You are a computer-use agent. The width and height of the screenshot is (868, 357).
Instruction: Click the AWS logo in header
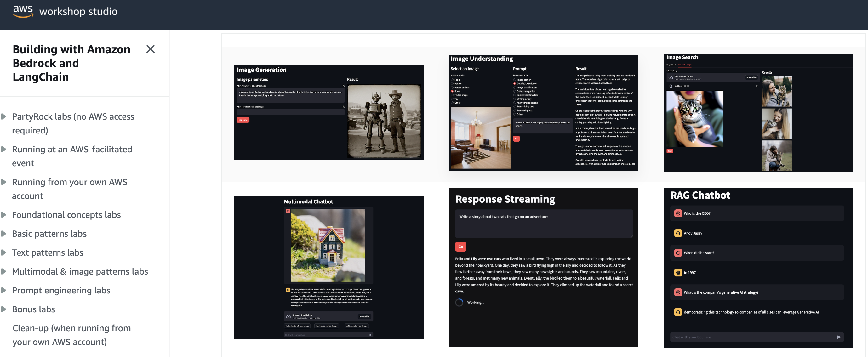click(23, 11)
